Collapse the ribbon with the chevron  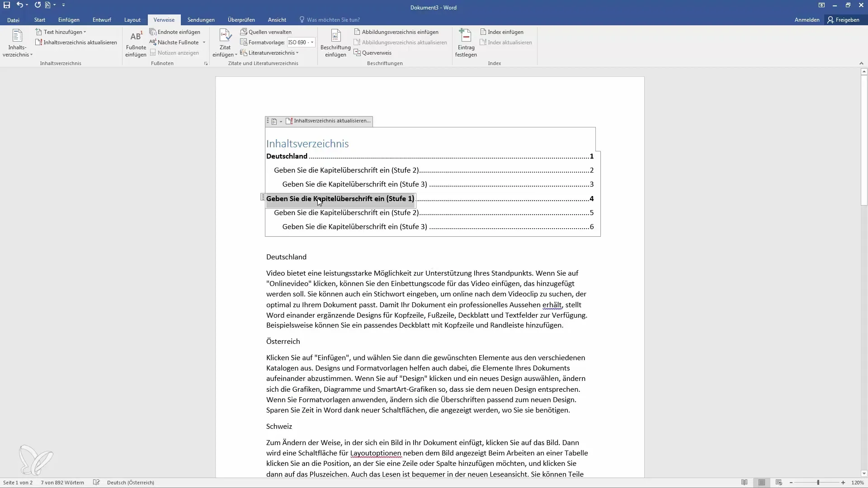click(861, 64)
